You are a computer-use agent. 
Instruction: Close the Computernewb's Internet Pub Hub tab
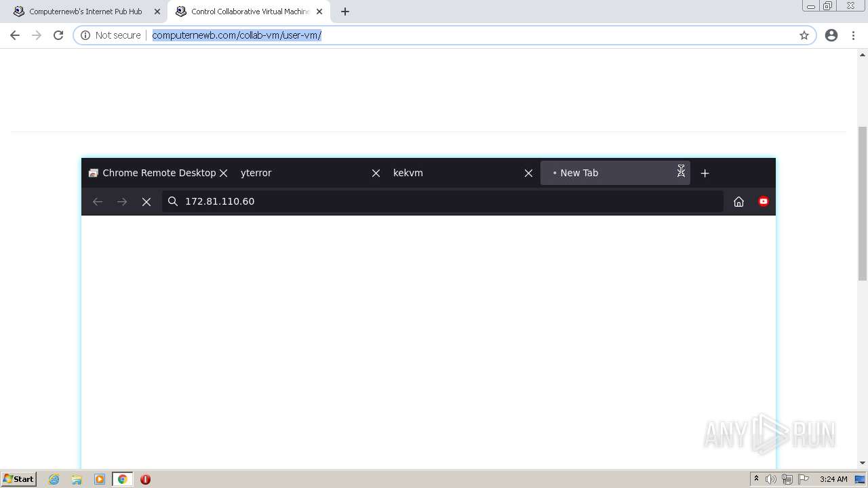(157, 12)
